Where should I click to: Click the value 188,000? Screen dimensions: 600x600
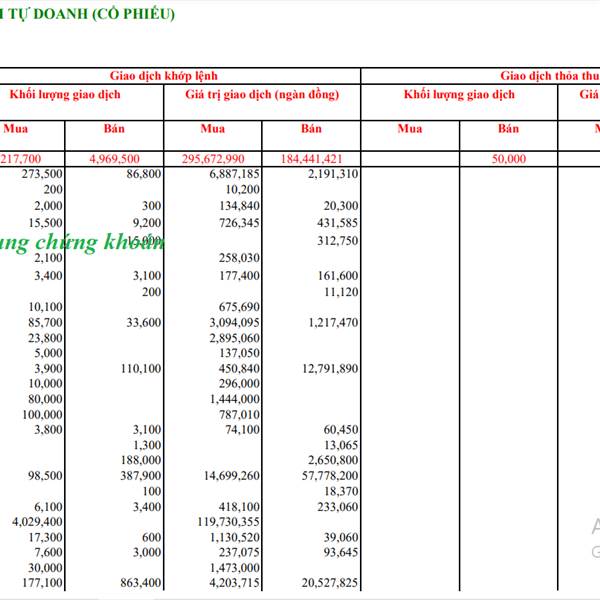[x=141, y=460]
